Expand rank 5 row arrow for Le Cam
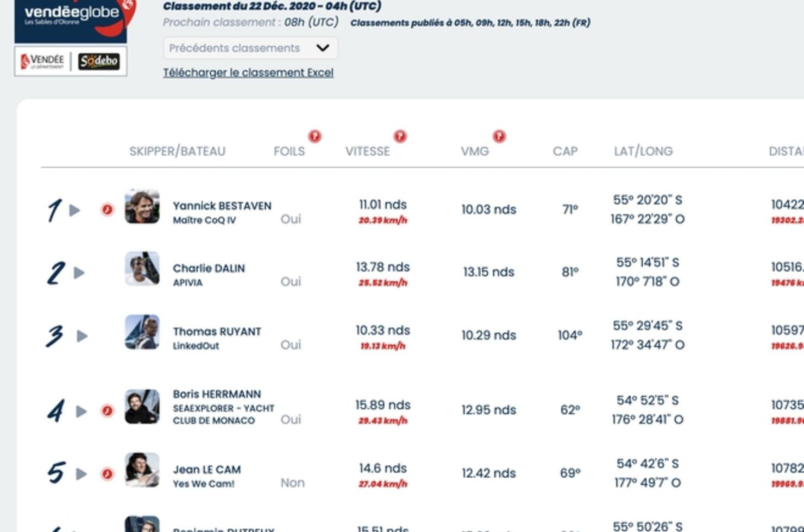This screenshot has height=532, width=804. [81, 474]
